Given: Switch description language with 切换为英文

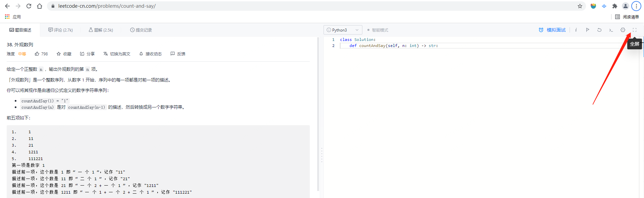Looking at the screenshot, I should point(117,54).
